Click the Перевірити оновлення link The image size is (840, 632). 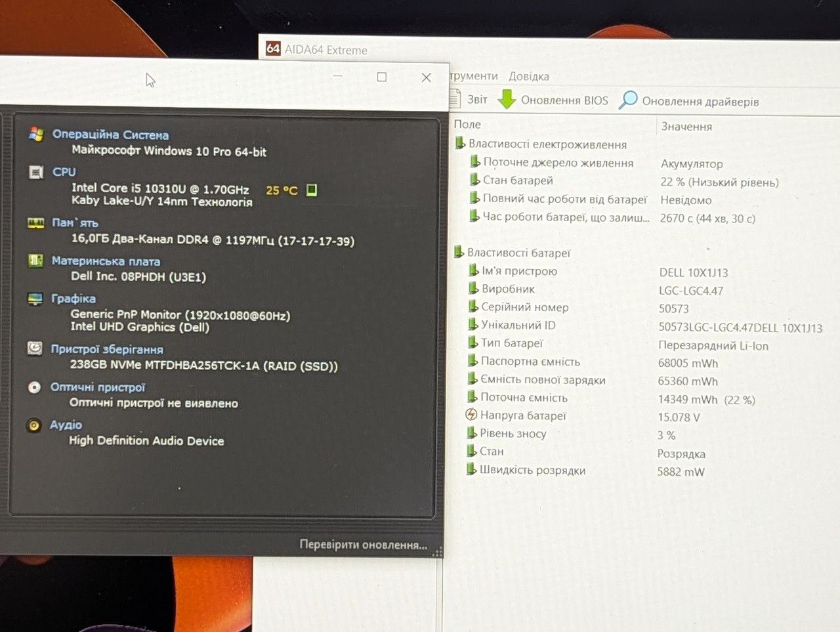point(363,545)
